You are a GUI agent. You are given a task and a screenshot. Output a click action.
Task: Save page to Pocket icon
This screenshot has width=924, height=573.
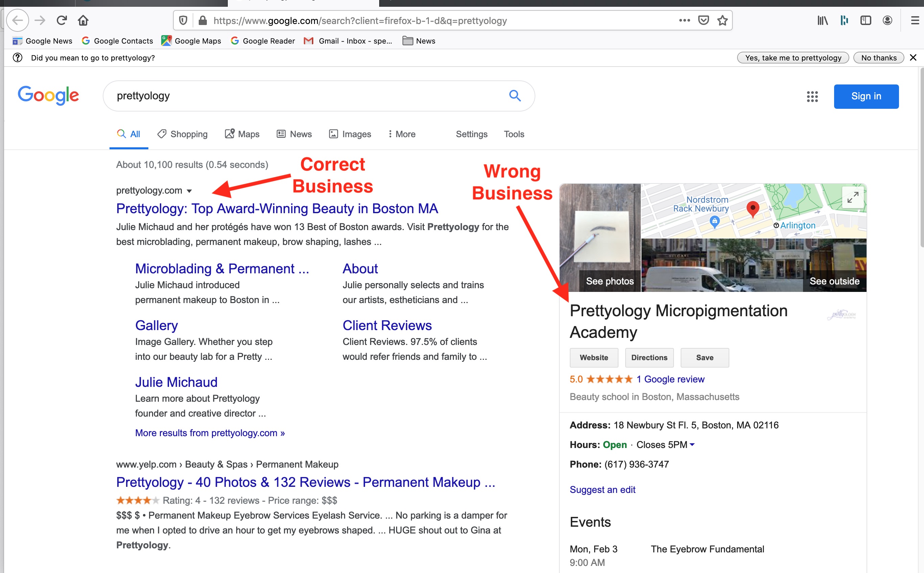(x=703, y=20)
